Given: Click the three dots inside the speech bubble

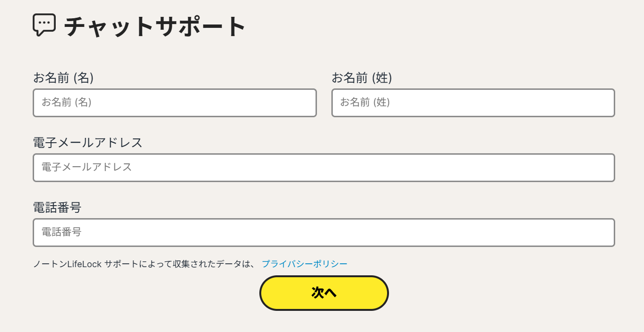Looking at the screenshot, I should click(44, 23).
